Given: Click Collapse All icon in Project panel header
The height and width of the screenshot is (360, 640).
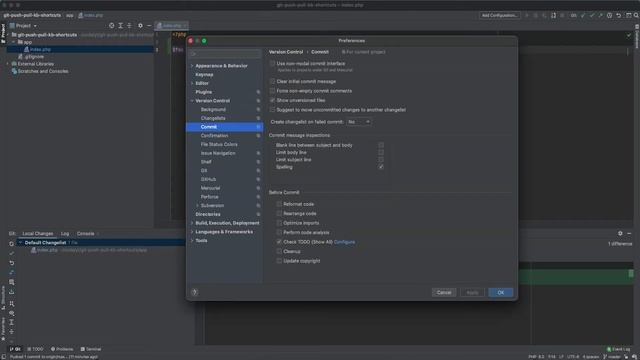Looking at the screenshot, I should [x=129, y=25].
